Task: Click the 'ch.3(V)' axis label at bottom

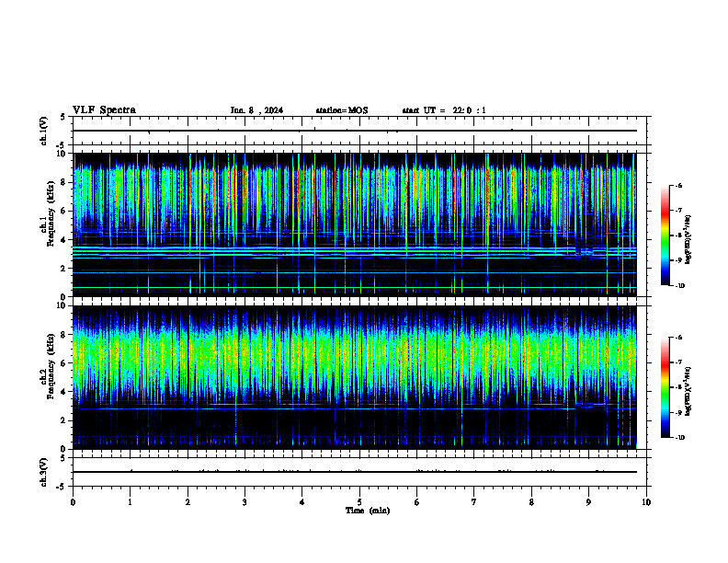Action: 44,472
